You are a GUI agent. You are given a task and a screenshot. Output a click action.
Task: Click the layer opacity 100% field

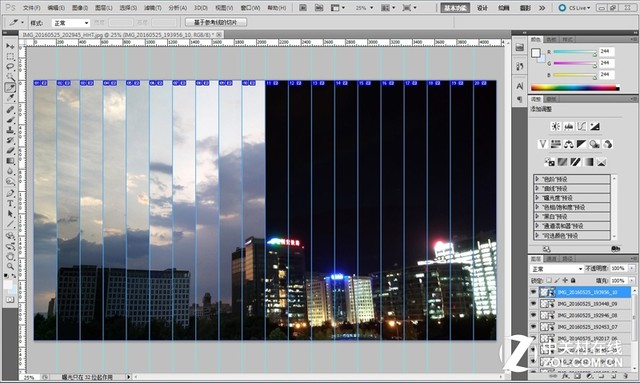point(619,268)
